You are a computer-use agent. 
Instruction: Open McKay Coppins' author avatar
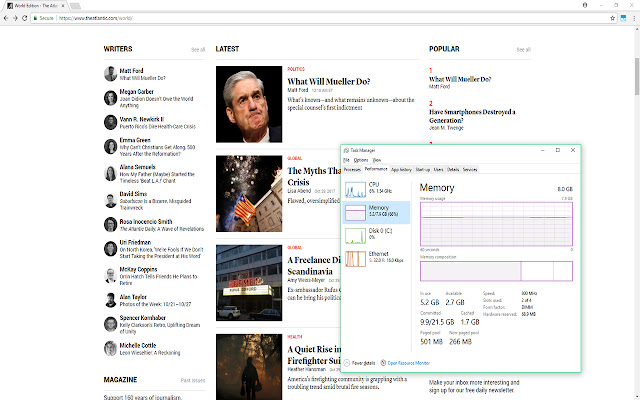[x=110, y=276]
